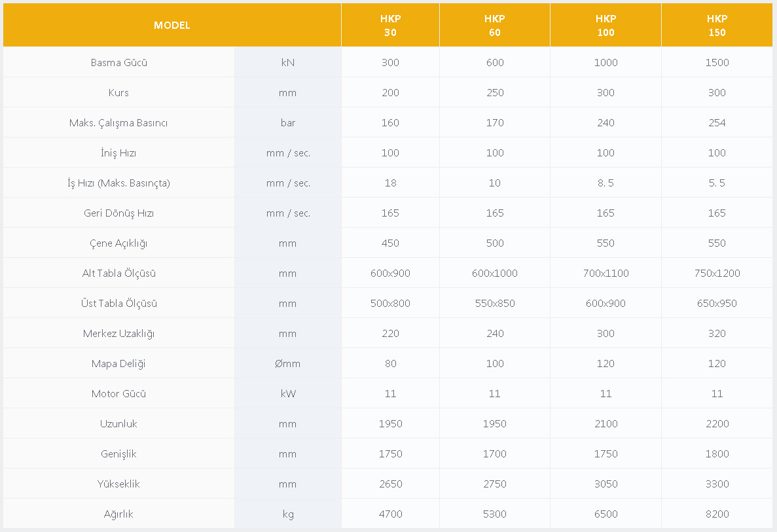Screen dimensions: 777x532
Task: Select Merkez Uzaklığı value 220
Action: point(391,333)
